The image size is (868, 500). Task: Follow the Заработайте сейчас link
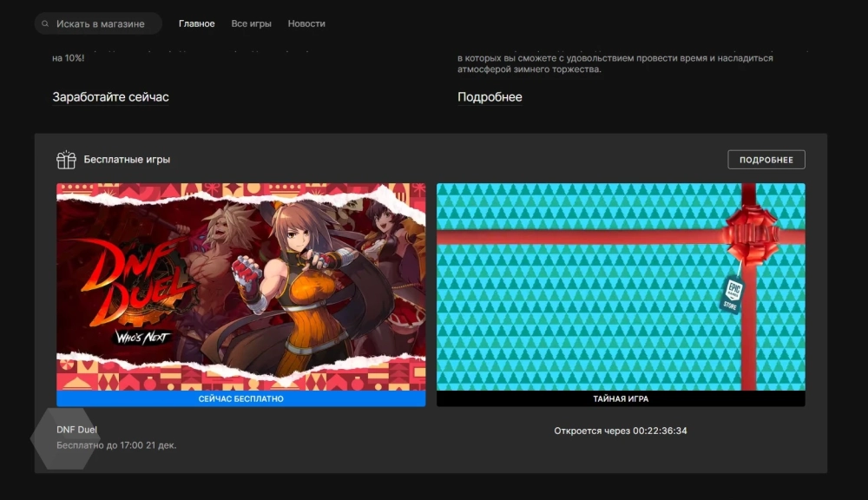point(110,97)
